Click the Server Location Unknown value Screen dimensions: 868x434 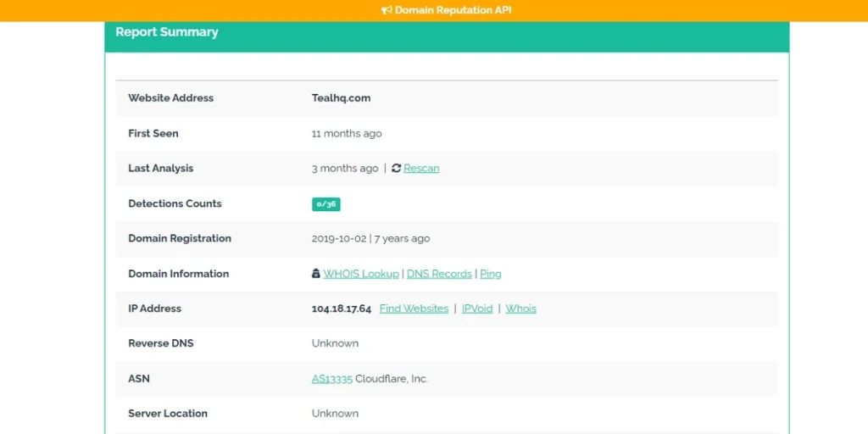[335, 414]
